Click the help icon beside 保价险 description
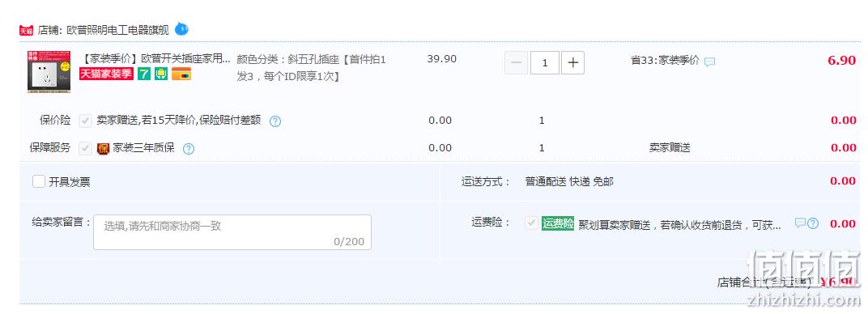 point(275,121)
